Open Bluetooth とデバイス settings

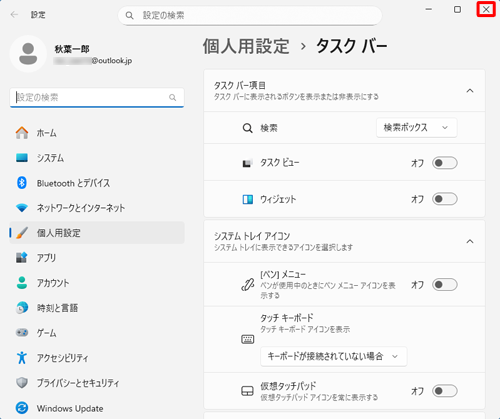coord(97,183)
